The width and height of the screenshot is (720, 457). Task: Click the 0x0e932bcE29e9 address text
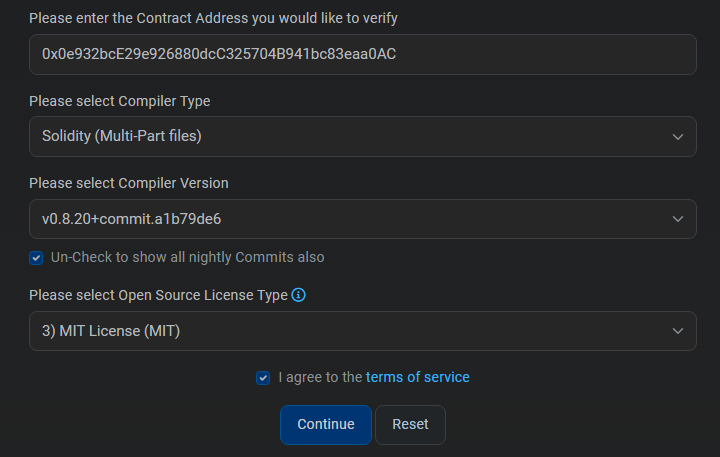pyautogui.click(x=219, y=54)
